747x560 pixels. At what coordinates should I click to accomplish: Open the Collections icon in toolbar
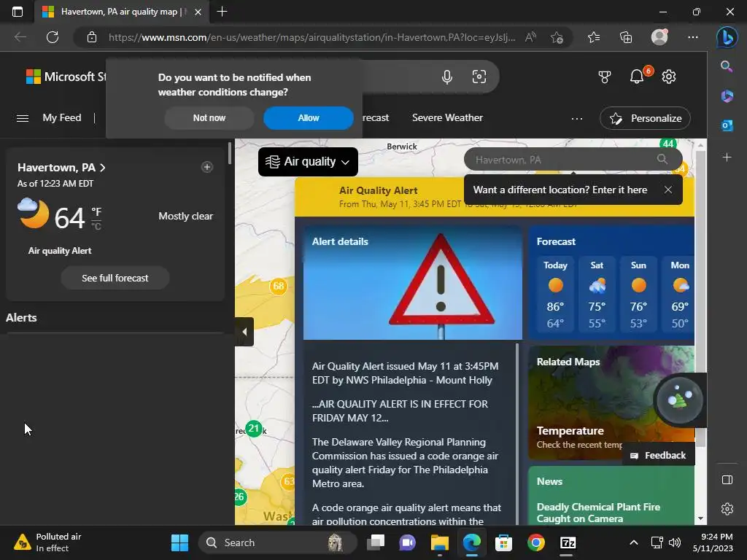point(625,37)
